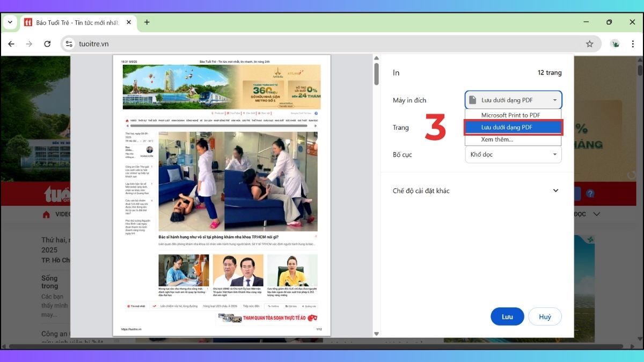Click the browser profile avatar
Image resolution: width=644 pixels, height=362 pixels.
[615, 44]
